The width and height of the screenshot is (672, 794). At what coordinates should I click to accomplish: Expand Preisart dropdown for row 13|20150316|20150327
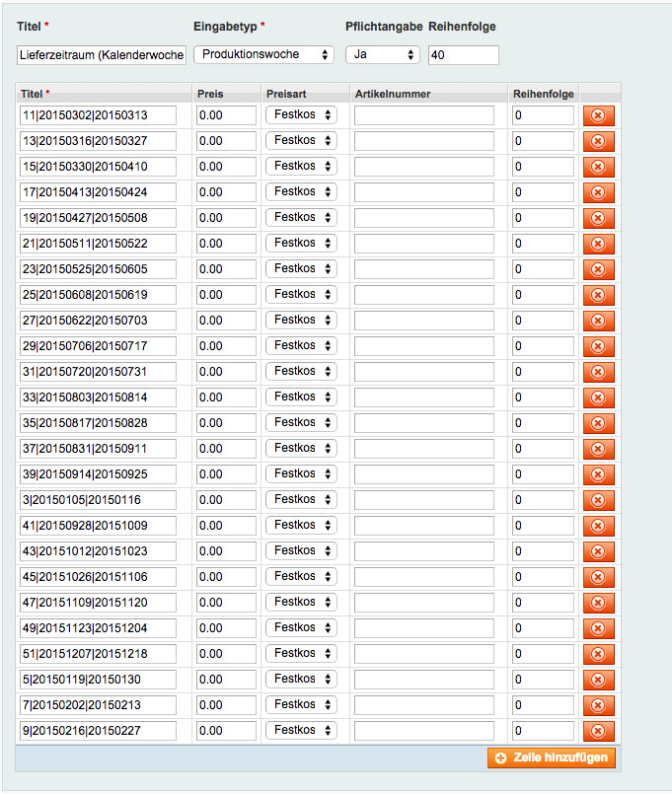(301, 140)
